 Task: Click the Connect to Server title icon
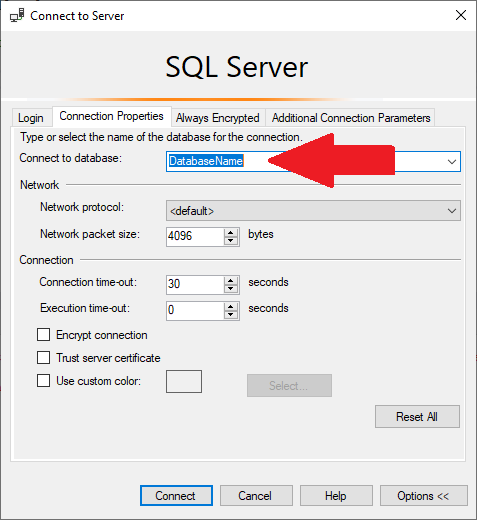pyautogui.click(x=17, y=16)
